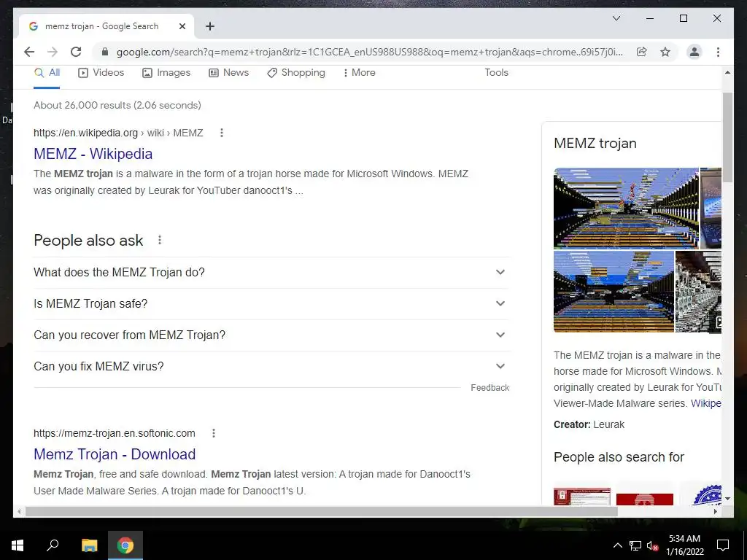
Task: Open Windows taskbar search
Action: click(x=53, y=545)
